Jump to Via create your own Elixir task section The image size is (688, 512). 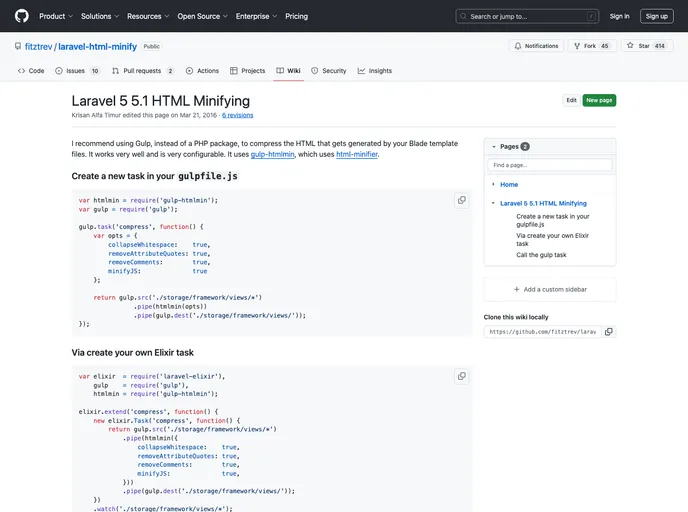pyautogui.click(x=552, y=240)
